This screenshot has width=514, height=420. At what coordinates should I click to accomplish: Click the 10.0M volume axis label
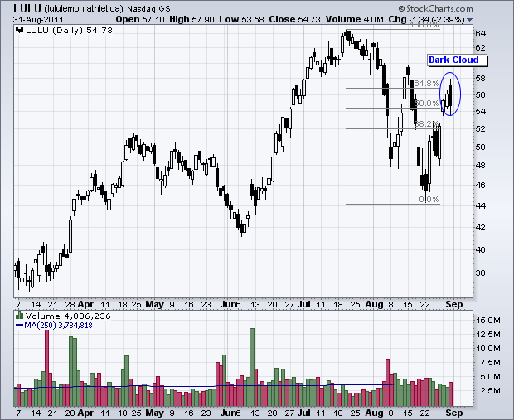click(x=488, y=348)
